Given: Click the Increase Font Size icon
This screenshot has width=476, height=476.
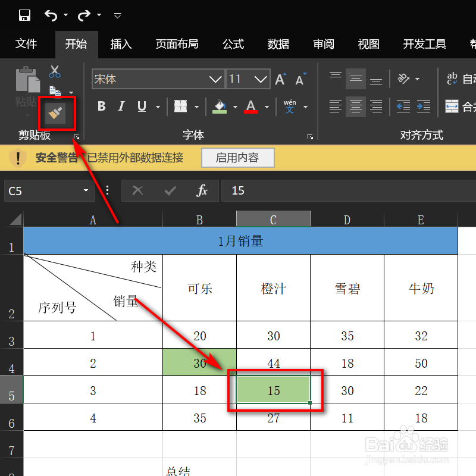Looking at the screenshot, I should pyautogui.click(x=280, y=78).
